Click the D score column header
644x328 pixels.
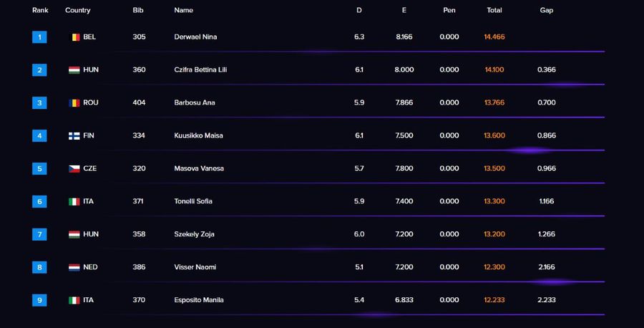(359, 11)
